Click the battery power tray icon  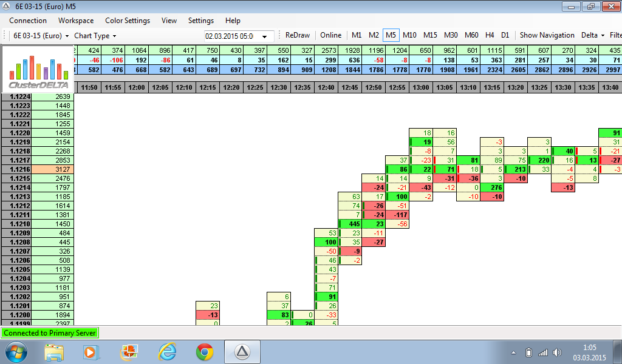(528, 352)
